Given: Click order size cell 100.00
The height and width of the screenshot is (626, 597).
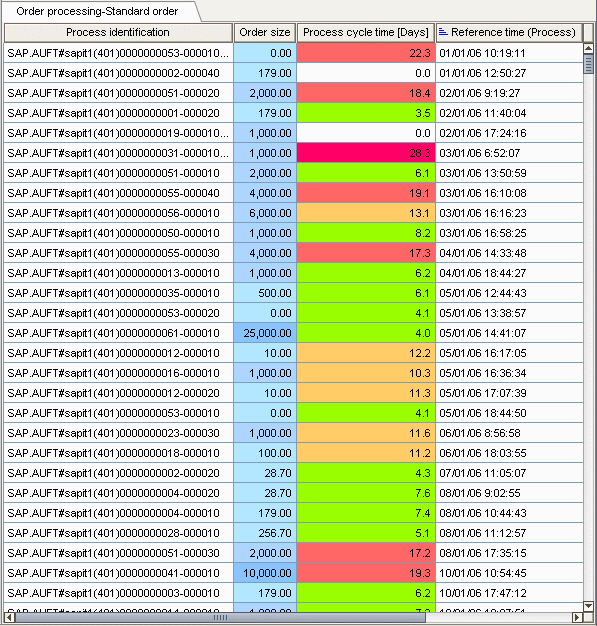Looking at the screenshot, I should (265, 453).
